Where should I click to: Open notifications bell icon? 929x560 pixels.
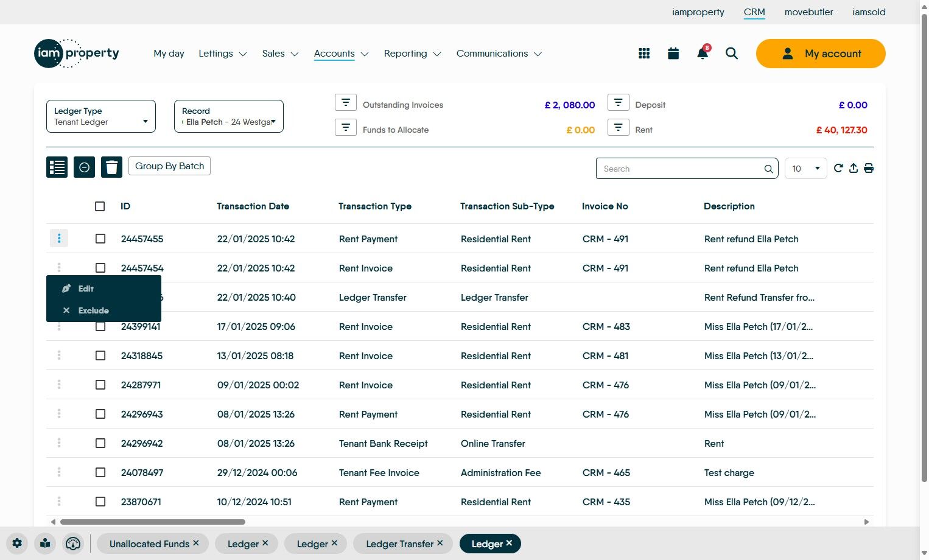click(703, 54)
